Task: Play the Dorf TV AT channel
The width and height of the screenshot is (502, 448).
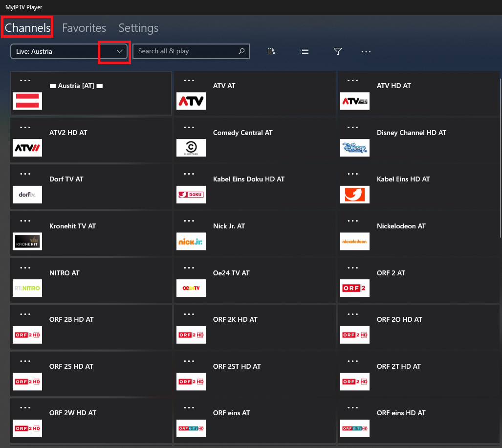Action: [x=91, y=187]
